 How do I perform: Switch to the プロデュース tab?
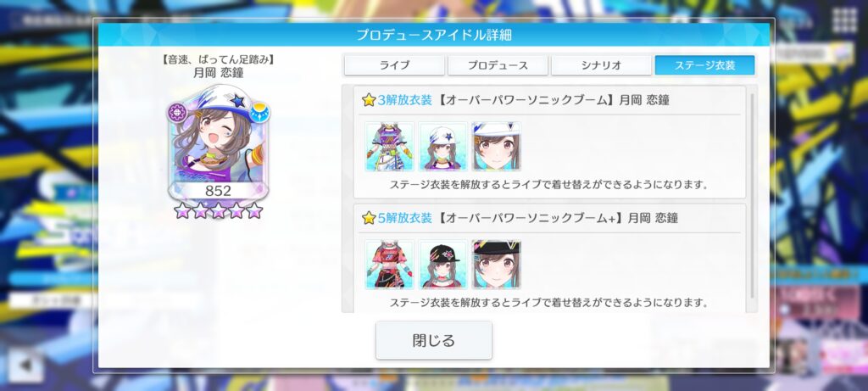click(x=498, y=65)
